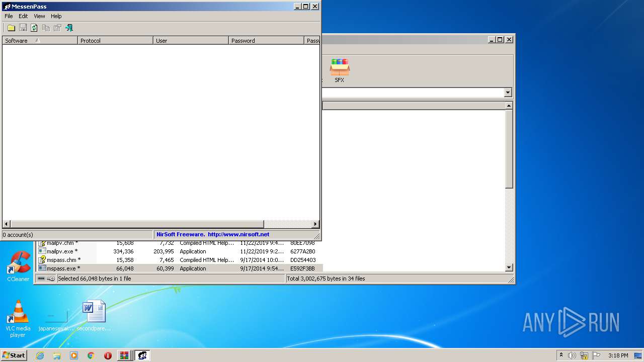Viewport: 644px width, 362px height.
Task: Open Google Chrome from the taskbar
Action: 91,355
